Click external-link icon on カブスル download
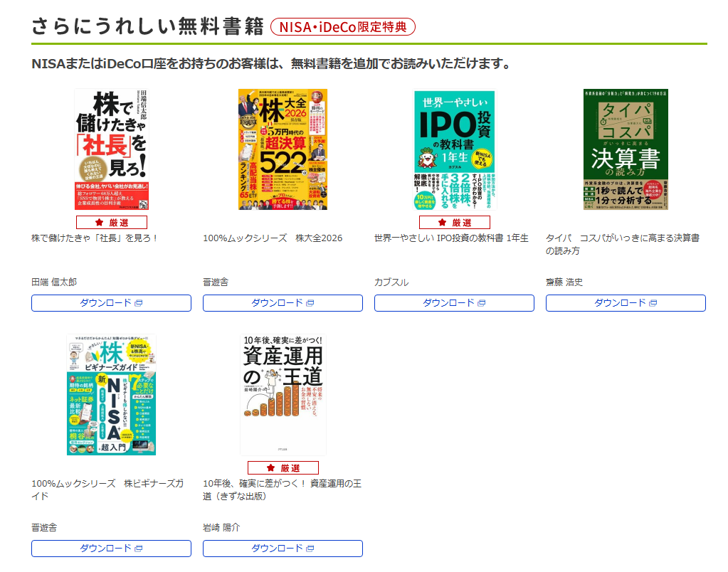The width and height of the screenshot is (728, 572). click(x=482, y=303)
